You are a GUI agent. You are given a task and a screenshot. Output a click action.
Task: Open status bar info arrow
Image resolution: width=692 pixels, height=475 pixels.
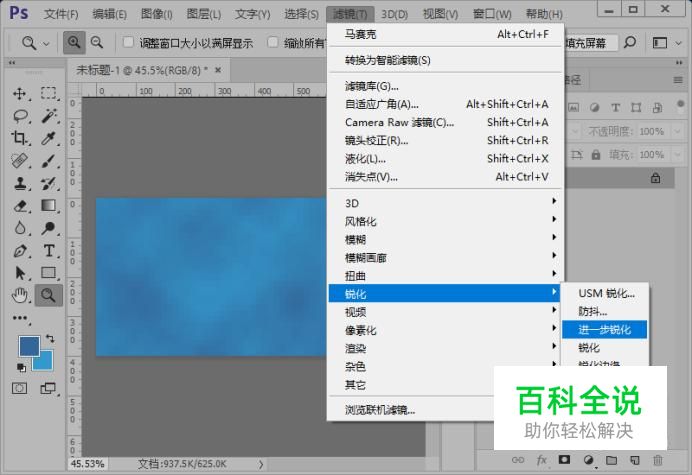click(261, 464)
